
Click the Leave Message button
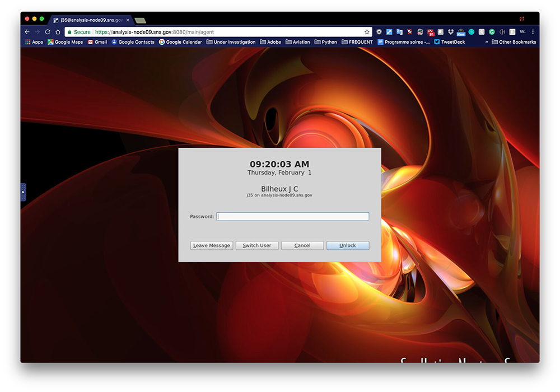pyautogui.click(x=212, y=245)
